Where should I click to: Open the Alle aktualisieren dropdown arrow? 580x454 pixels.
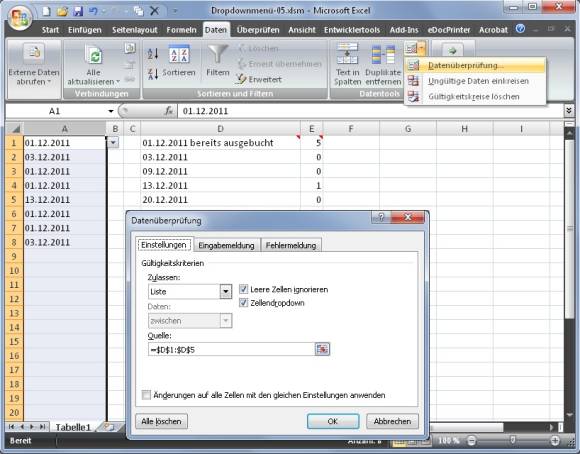(118, 82)
